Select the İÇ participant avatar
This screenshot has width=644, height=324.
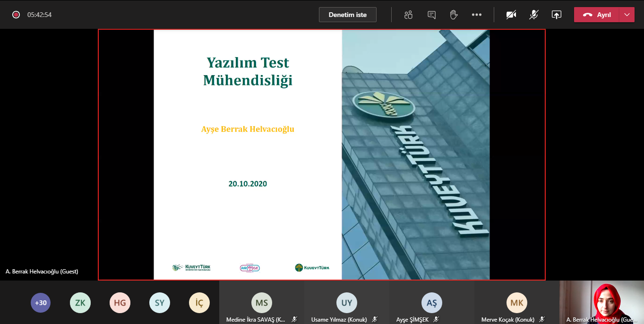coord(199,303)
